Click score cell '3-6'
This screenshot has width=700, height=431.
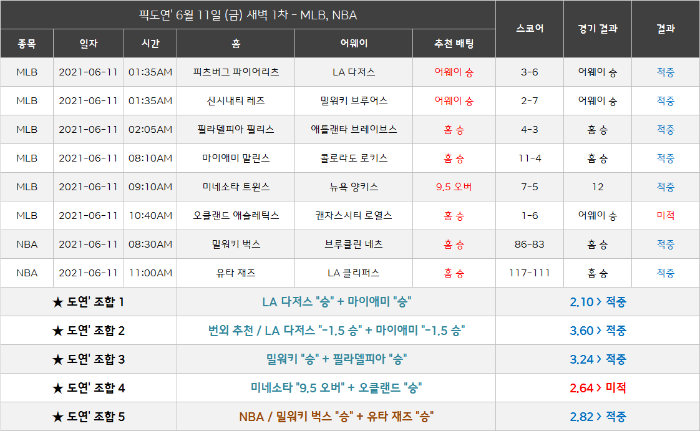click(529, 72)
